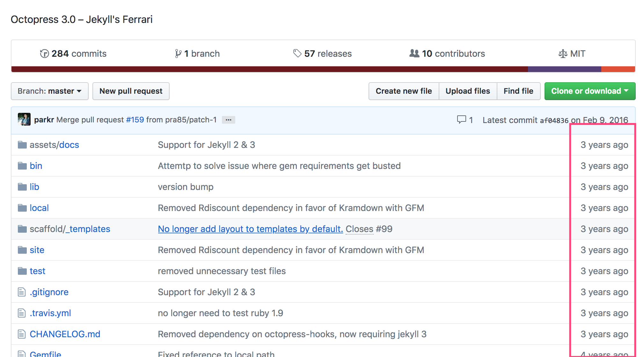Open the 284 commits tab
The height and width of the screenshot is (357, 644).
73,54
